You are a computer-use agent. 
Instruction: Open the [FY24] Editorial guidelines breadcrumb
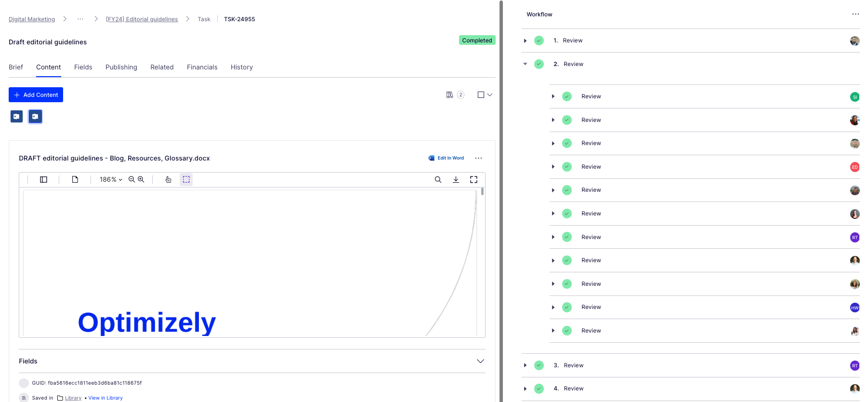pos(142,19)
